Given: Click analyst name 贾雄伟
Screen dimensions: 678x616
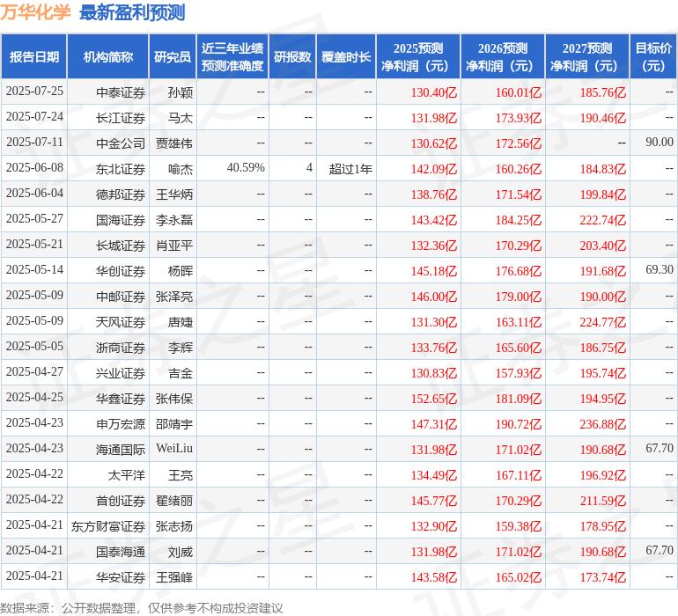Looking at the screenshot, I should 174,143.
